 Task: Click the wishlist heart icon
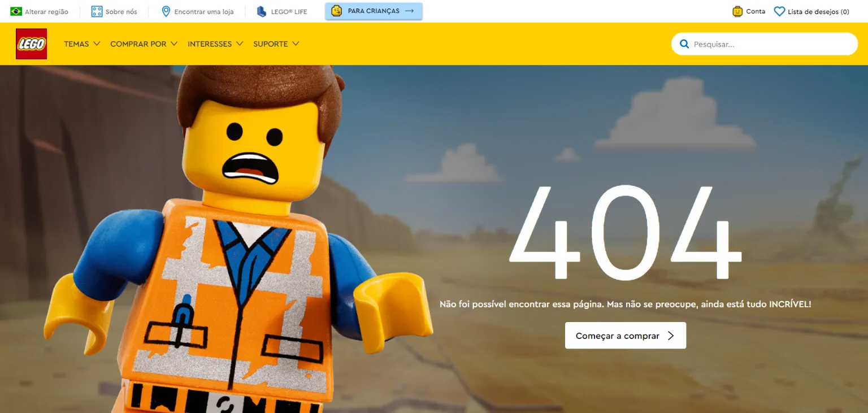pyautogui.click(x=780, y=11)
